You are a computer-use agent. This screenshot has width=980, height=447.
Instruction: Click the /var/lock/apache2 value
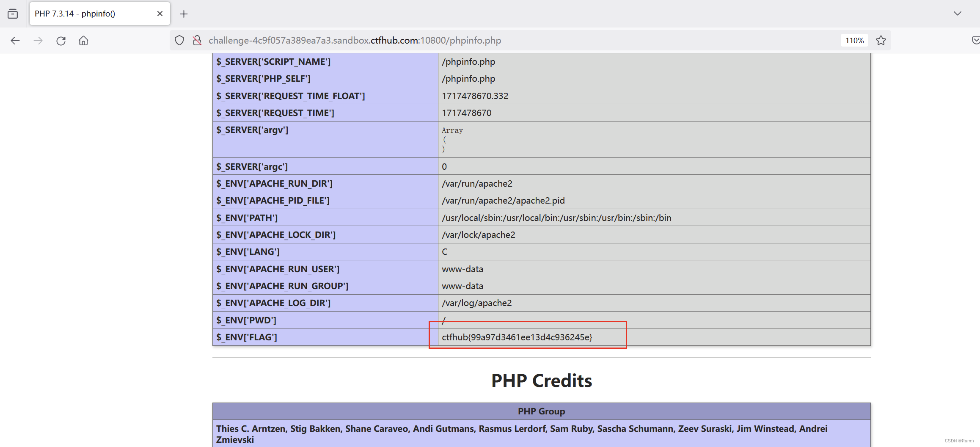click(x=479, y=235)
